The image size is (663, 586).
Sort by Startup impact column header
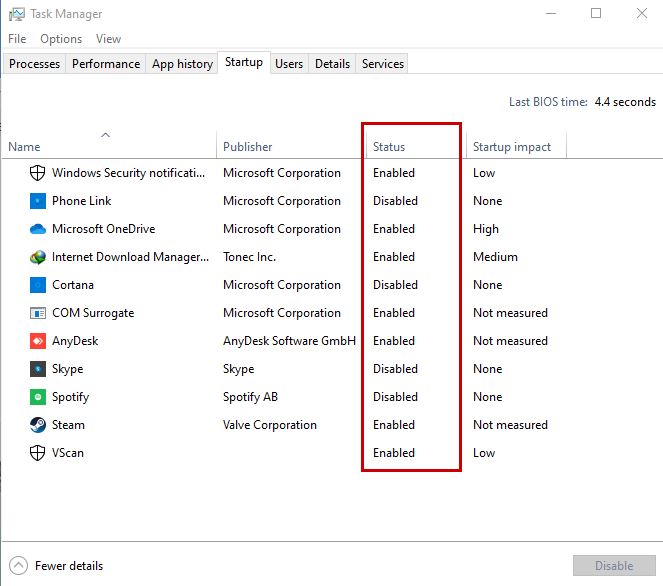pos(512,147)
